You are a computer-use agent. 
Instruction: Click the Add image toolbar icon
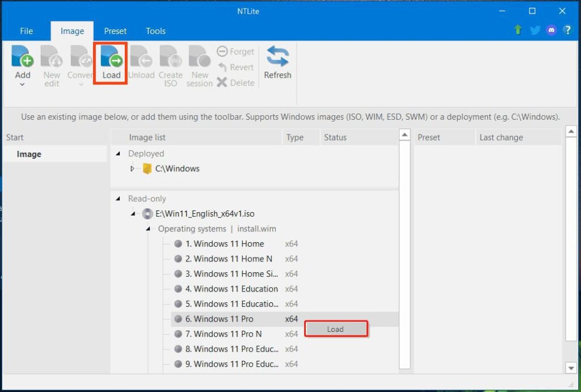tap(23, 57)
